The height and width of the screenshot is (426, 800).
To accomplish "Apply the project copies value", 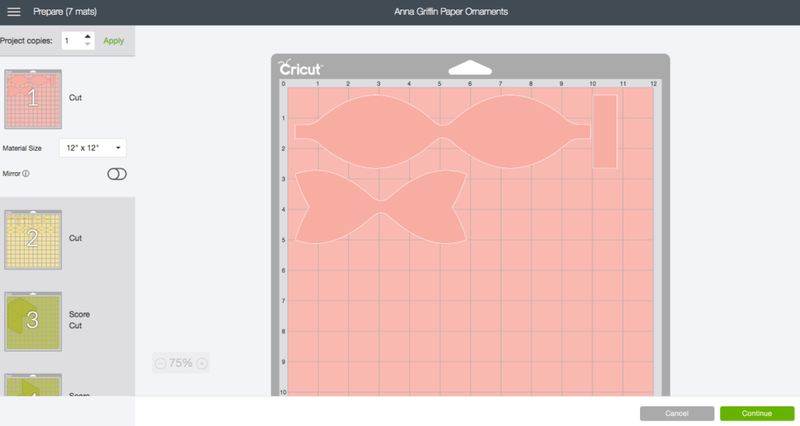I will pos(113,41).
